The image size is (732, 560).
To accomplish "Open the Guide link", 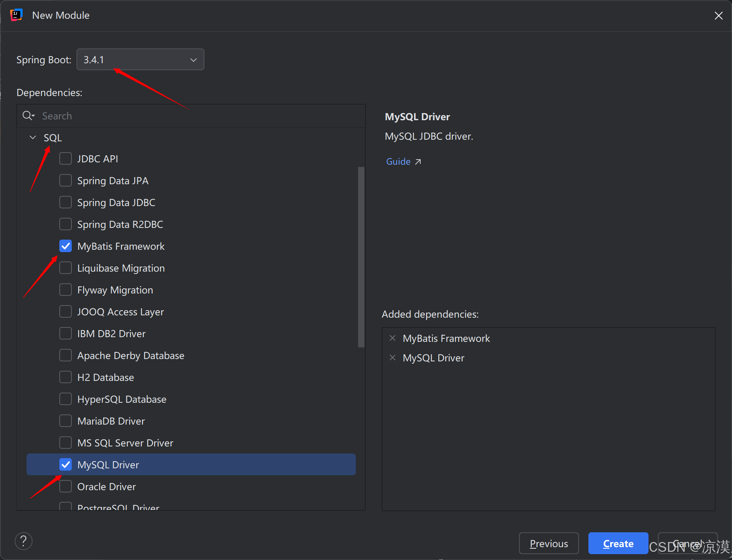I will tap(398, 162).
